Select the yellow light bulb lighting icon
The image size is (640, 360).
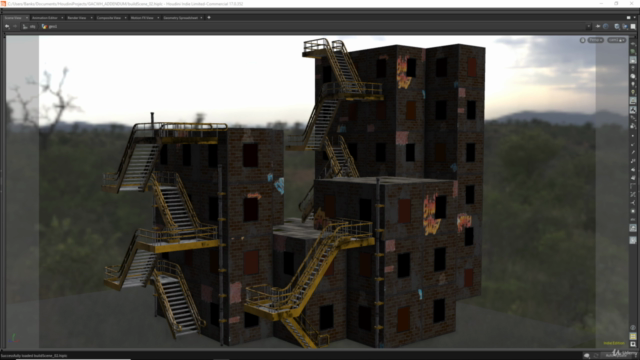tap(633, 93)
